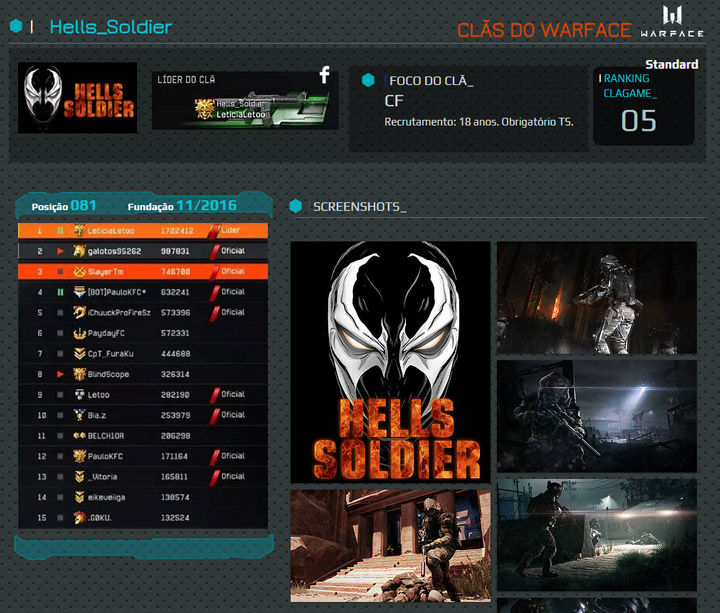720x613 pixels.
Task: Select PauloKFC's rank badge icon in row 12
Action: (x=79, y=456)
